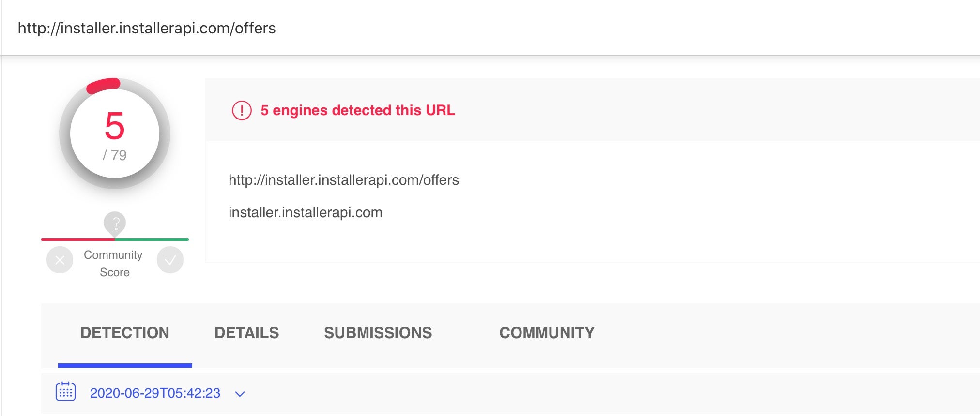
Task: Open the 2020-06-29T05:42:23 date selector
Action: click(x=155, y=393)
